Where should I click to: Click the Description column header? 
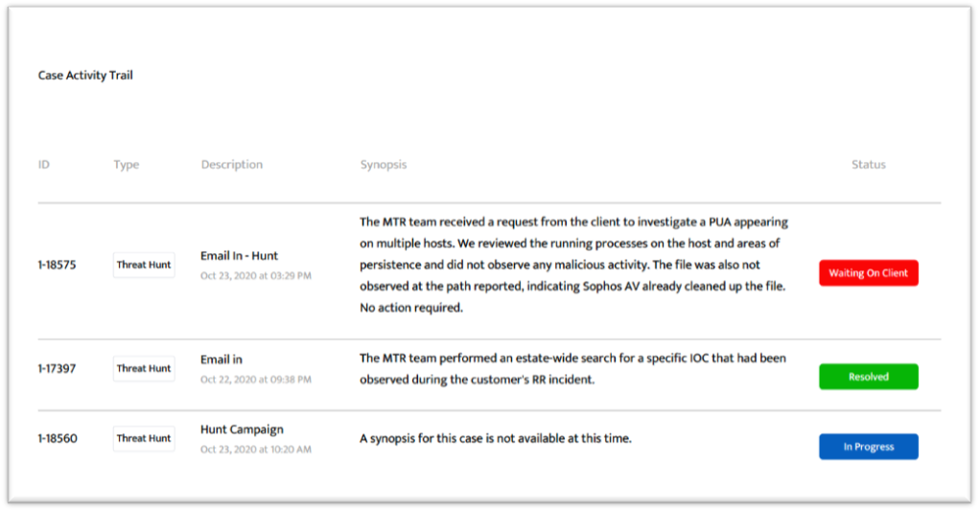coord(231,165)
